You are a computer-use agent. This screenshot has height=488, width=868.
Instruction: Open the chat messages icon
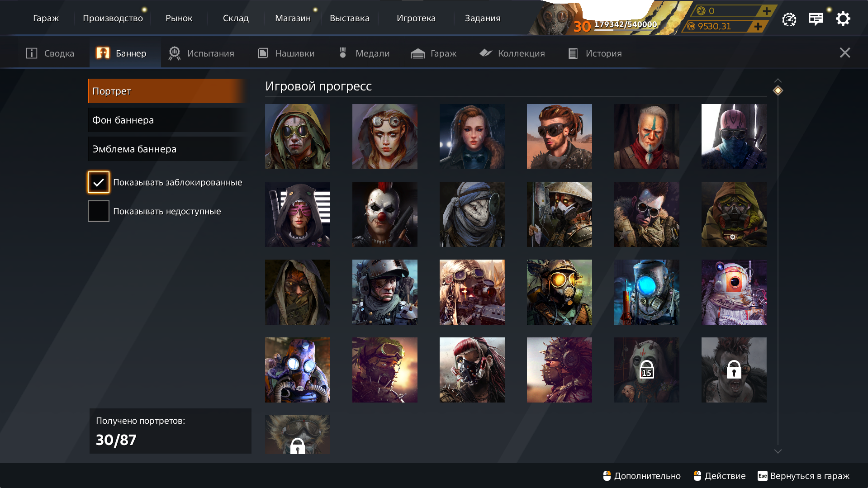816,19
